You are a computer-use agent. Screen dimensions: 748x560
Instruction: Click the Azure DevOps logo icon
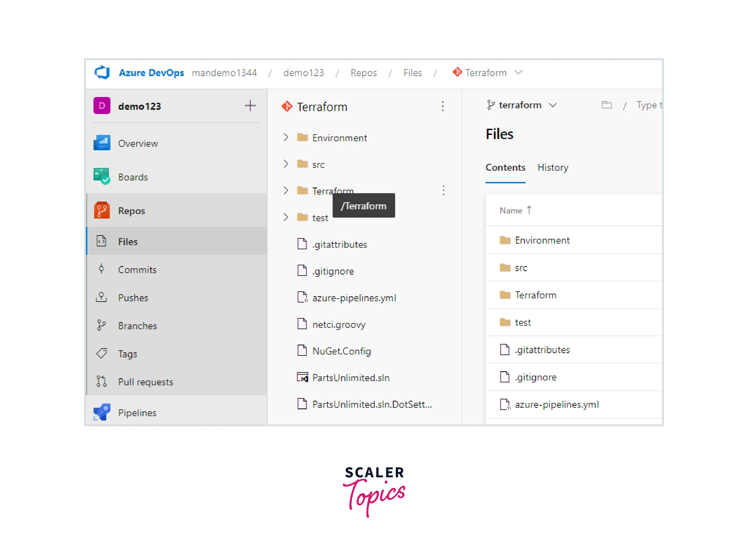pyautogui.click(x=102, y=72)
